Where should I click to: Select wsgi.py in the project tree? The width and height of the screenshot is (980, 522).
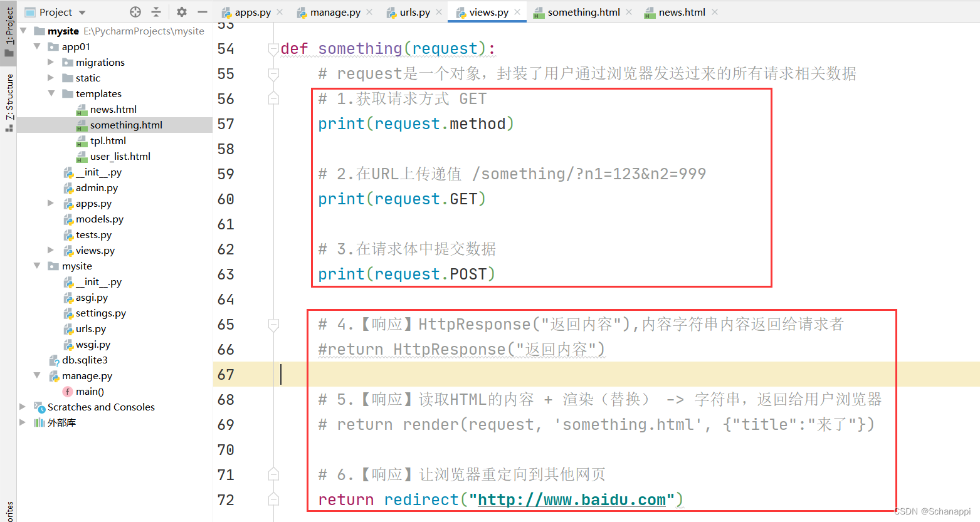tap(93, 344)
